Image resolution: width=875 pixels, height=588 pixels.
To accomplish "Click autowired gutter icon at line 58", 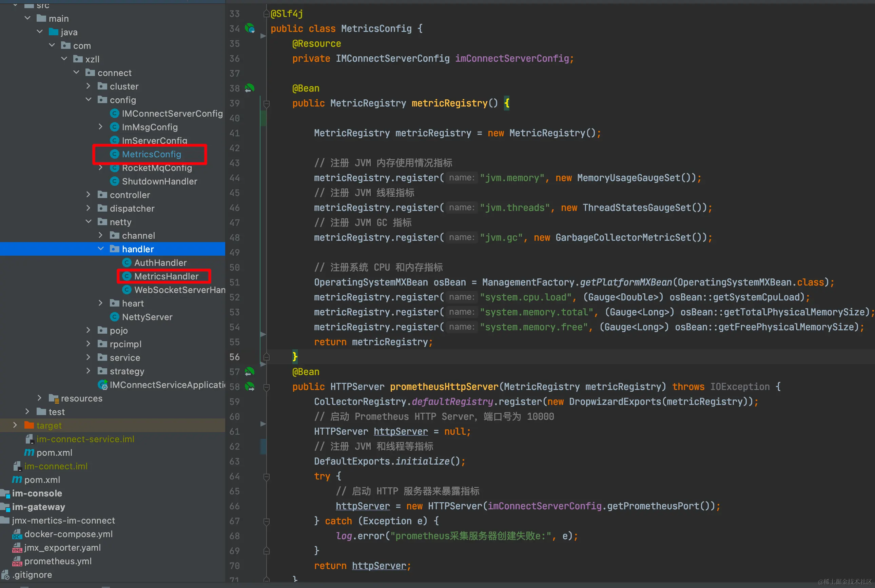I will tap(249, 387).
